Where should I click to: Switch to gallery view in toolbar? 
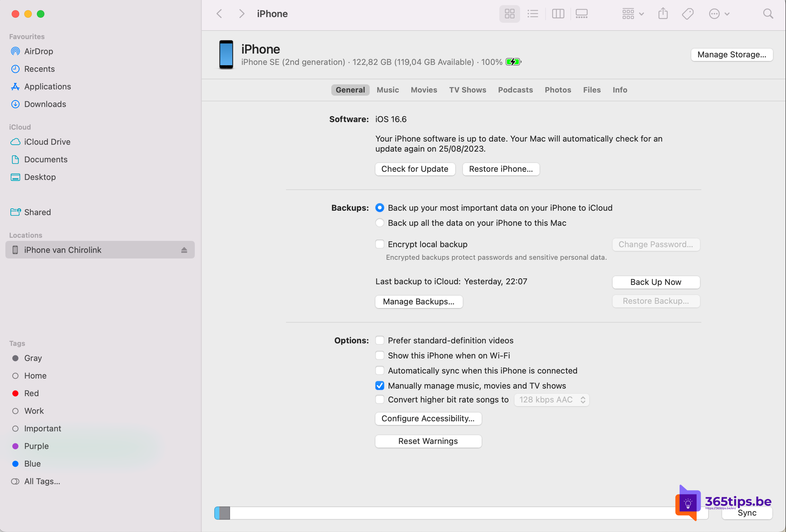[x=581, y=14]
